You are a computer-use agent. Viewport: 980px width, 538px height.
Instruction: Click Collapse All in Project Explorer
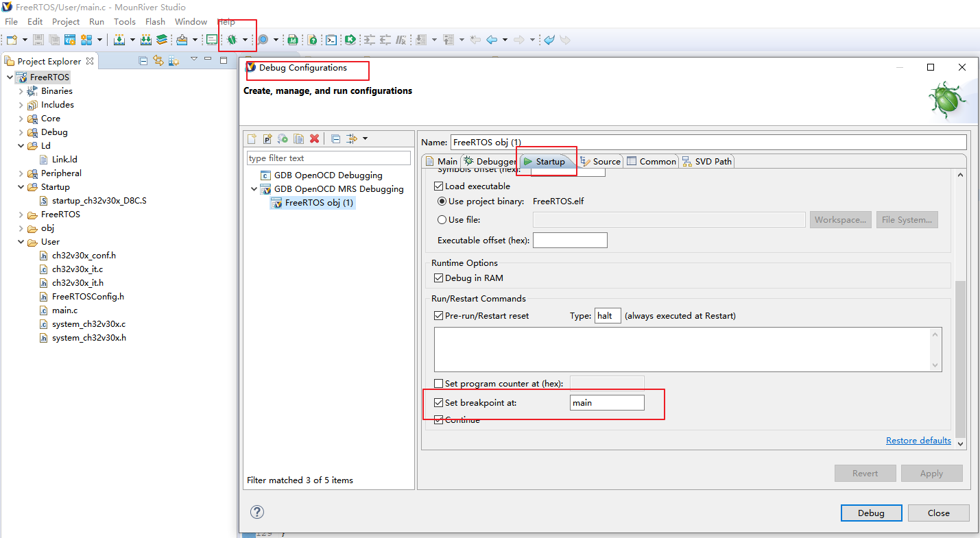[x=143, y=61]
